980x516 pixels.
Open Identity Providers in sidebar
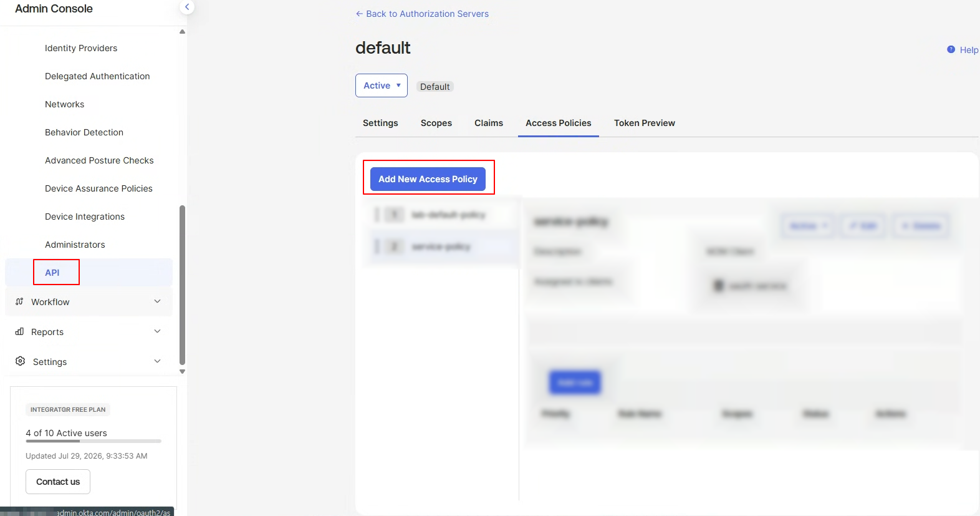pos(81,48)
